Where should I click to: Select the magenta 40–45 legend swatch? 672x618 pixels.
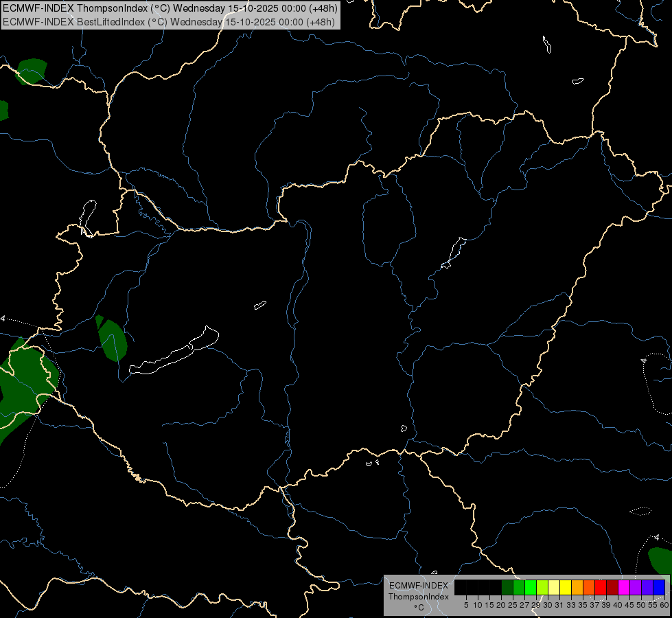pos(624,587)
